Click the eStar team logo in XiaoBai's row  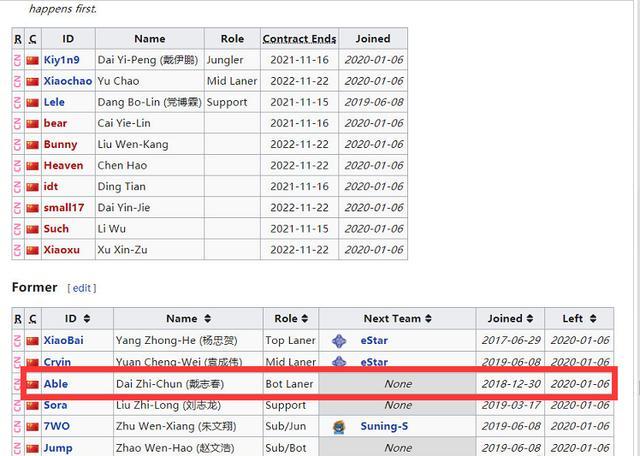pos(340,341)
